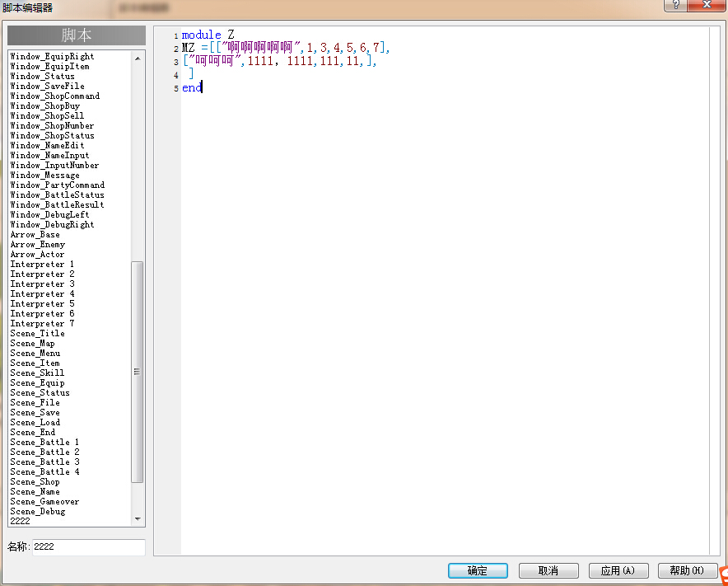Click the script list scroll-up arrow
This screenshot has height=586, width=728.
pyautogui.click(x=138, y=59)
